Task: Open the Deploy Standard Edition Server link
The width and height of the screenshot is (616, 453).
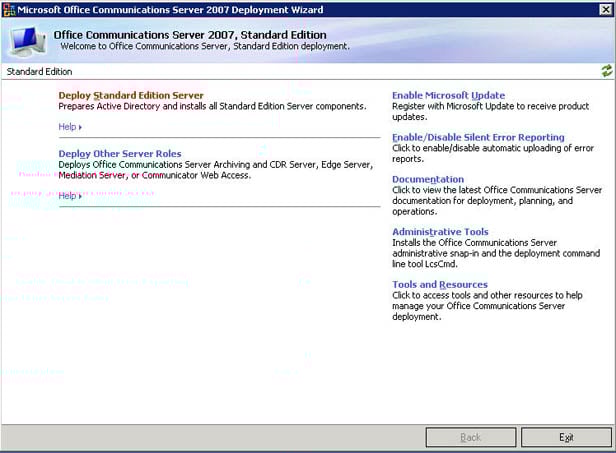Action: pyautogui.click(x=131, y=95)
